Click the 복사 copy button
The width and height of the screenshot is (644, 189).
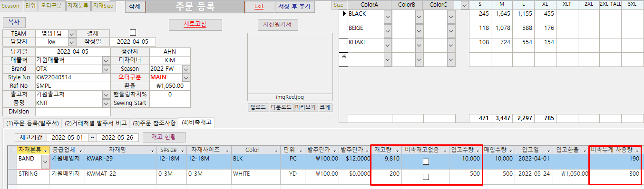(x=14, y=22)
